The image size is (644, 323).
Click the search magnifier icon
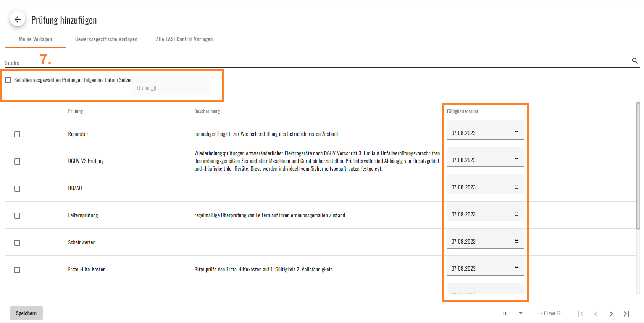pos(635,61)
